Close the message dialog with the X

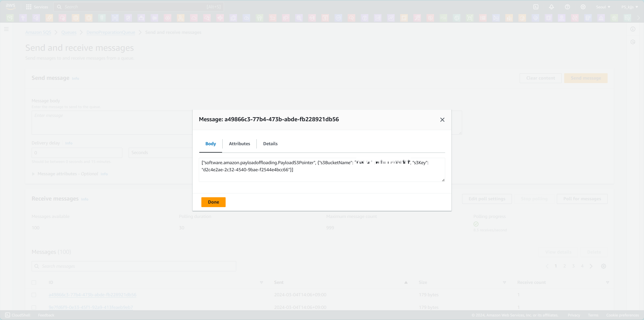tap(442, 120)
